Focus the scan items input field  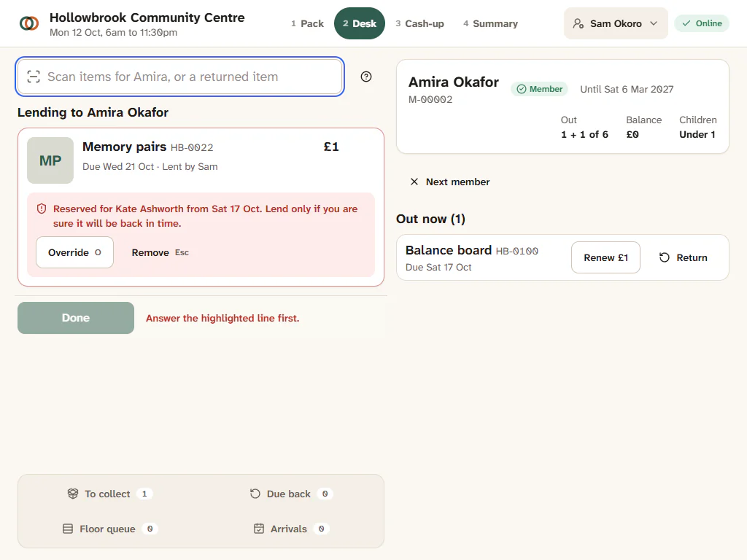[x=180, y=77]
